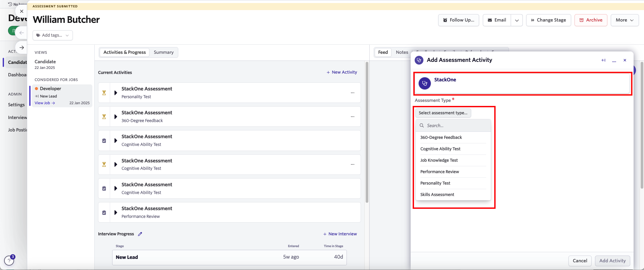Screen dimensions: 644x270
Task: Click the dock-to-side icon in assessment dialog
Action: (603, 60)
